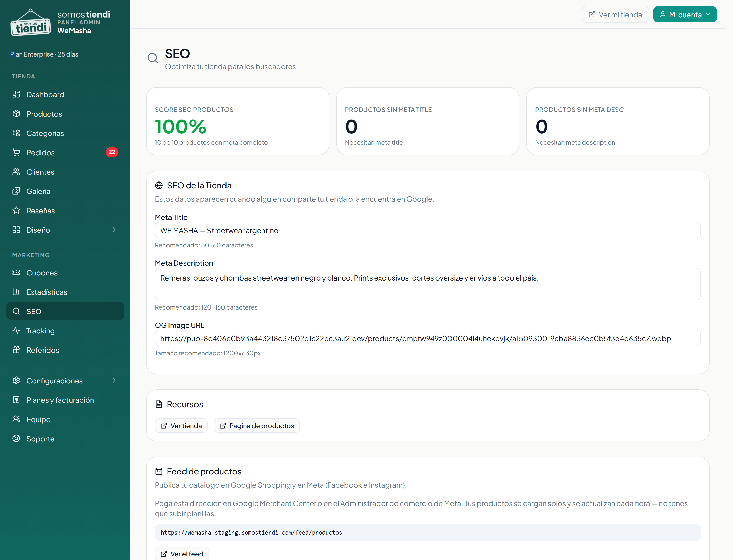Open Soporte
Image resolution: width=733 pixels, height=560 pixels.
tap(65, 438)
